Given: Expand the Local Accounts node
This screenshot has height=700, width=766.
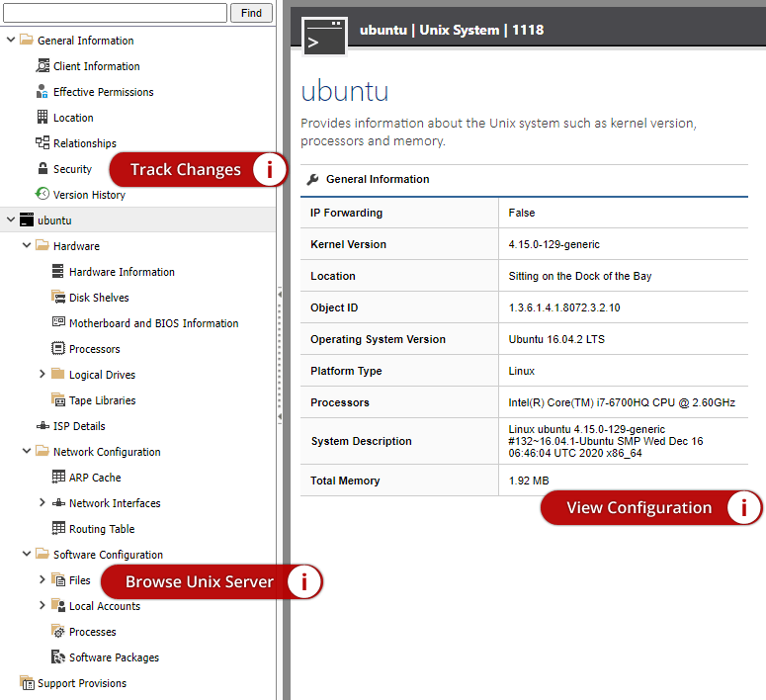Looking at the screenshot, I should tap(43, 606).
